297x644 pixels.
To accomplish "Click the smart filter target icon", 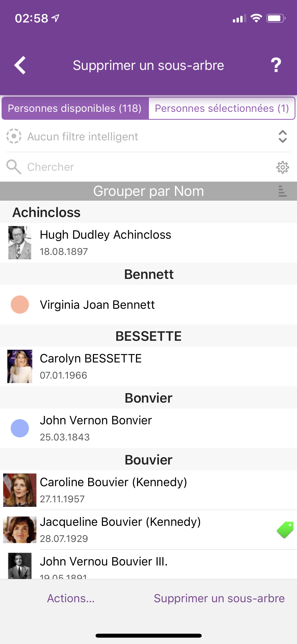I will [14, 136].
